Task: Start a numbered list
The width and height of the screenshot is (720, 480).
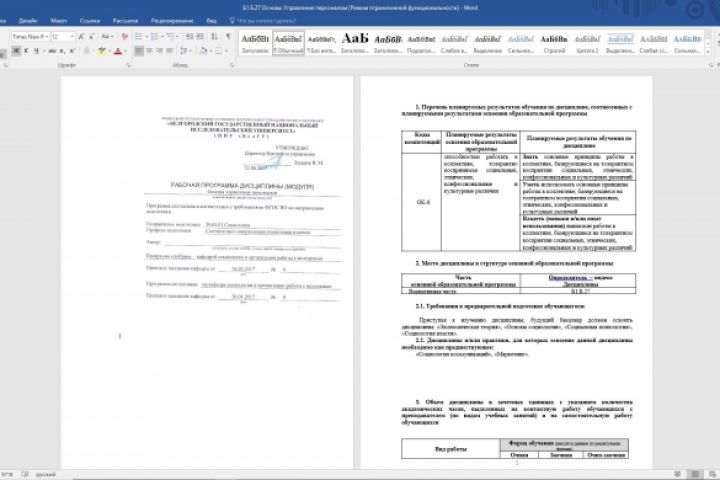Action: click(x=155, y=36)
